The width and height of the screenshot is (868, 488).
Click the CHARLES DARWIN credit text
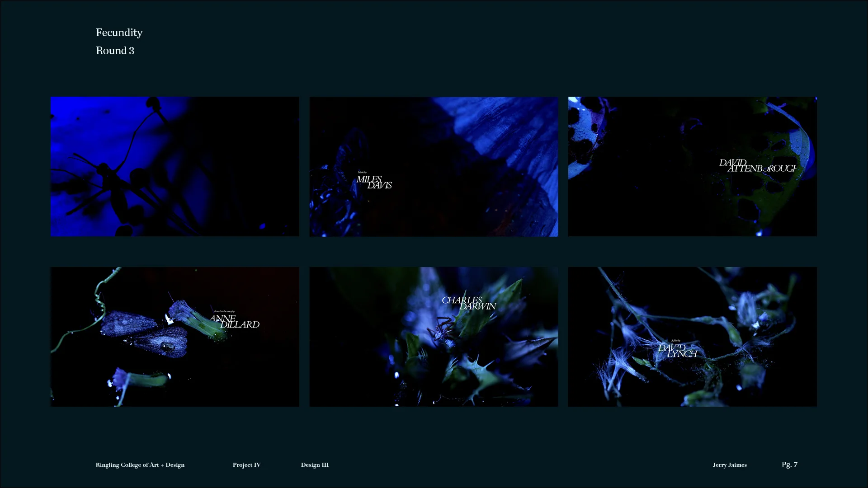click(x=468, y=303)
